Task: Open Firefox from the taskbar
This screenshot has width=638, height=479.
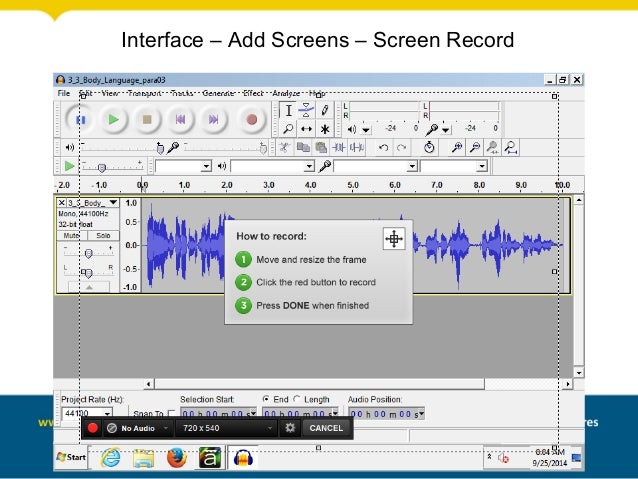Action: pyautogui.click(x=176, y=458)
